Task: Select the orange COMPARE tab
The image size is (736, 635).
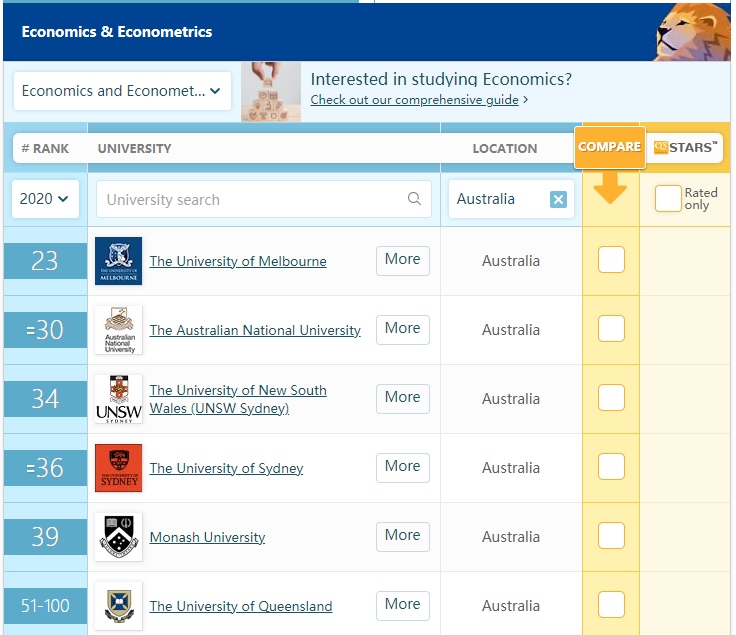Action: pos(610,147)
